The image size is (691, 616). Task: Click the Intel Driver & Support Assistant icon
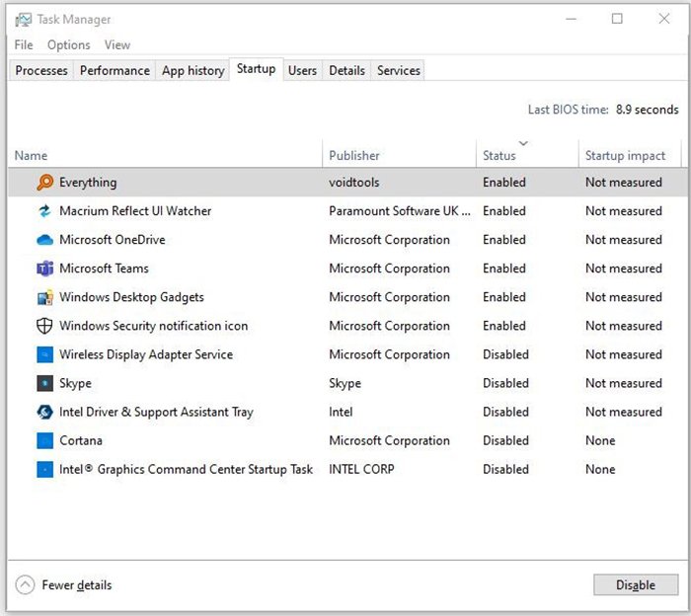point(44,412)
